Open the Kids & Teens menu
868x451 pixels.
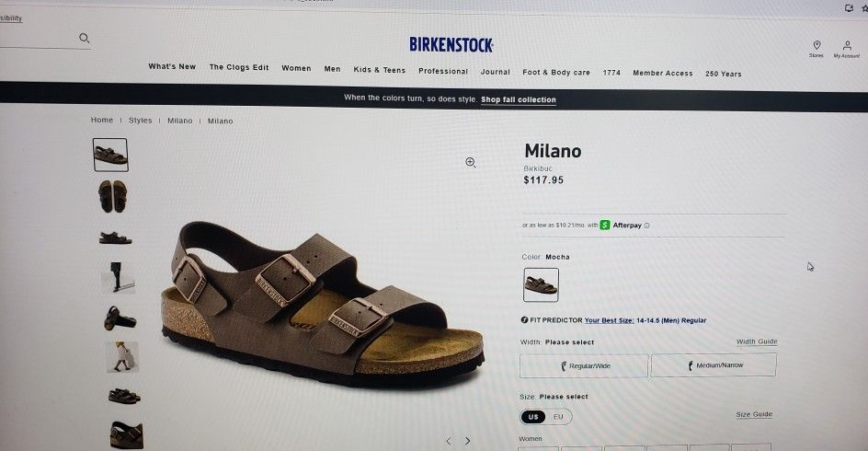pos(379,70)
